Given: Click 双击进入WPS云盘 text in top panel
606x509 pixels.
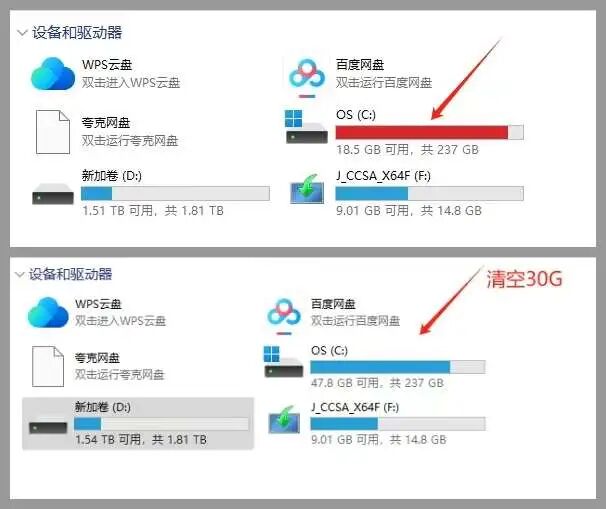Looking at the screenshot, I should coord(131,83).
